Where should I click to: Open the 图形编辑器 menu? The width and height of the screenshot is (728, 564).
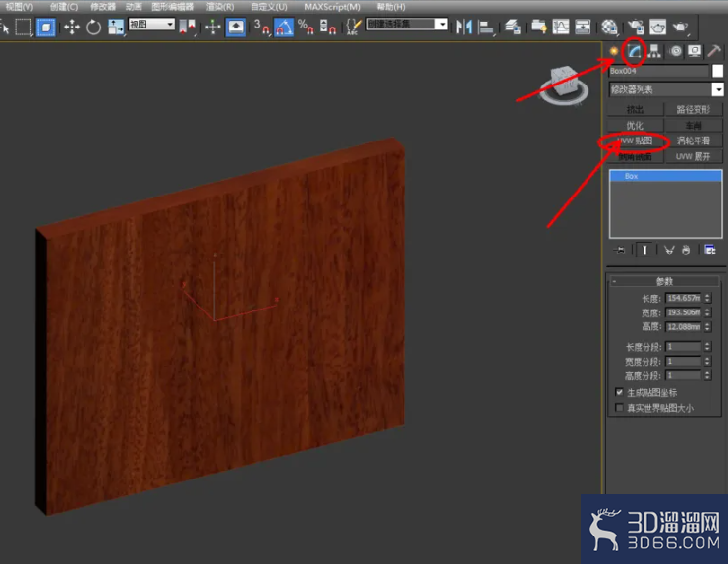[172, 7]
